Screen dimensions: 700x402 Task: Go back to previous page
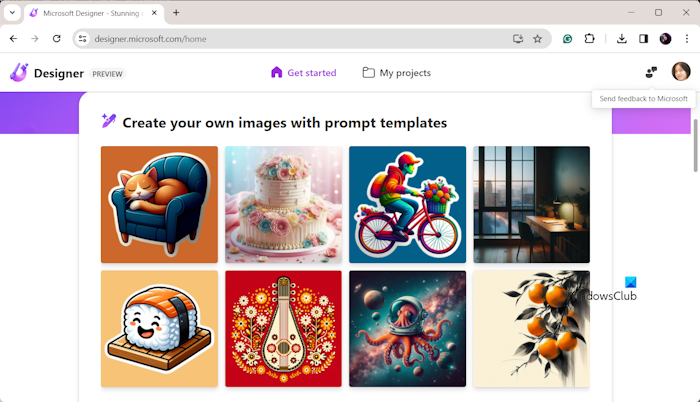pyautogui.click(x=13, y=39)
